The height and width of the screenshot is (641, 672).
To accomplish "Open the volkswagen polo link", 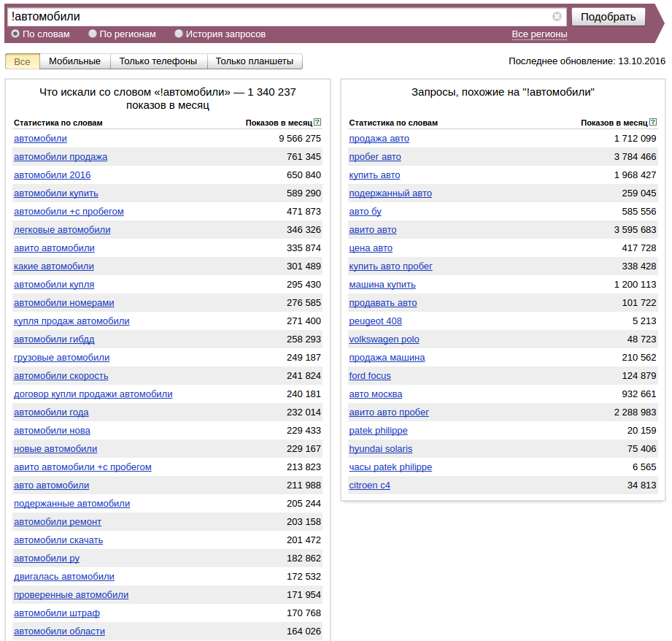I will click(384, 339).
